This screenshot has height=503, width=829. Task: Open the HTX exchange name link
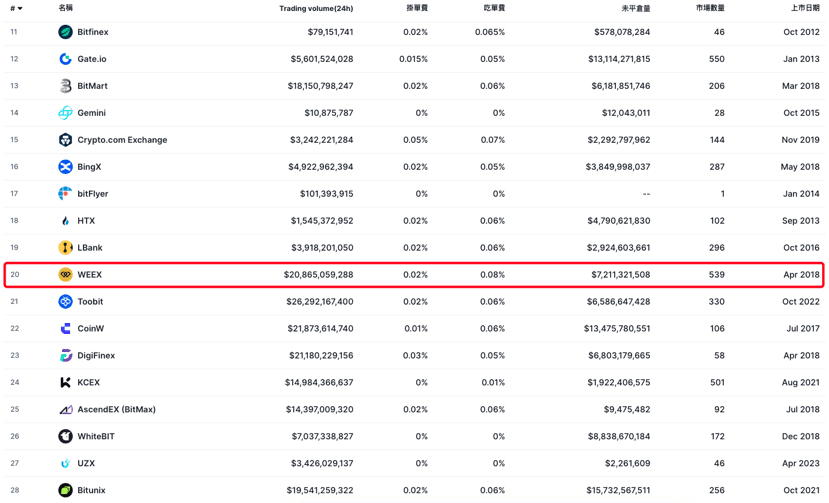point(86,221)
